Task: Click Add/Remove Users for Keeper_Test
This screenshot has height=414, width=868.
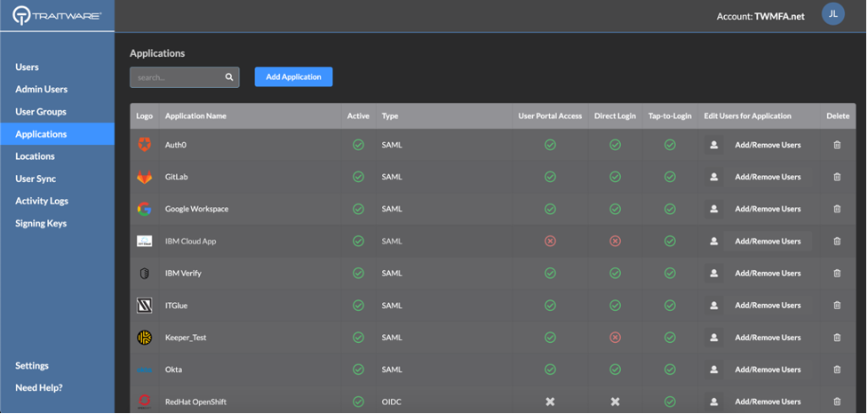Action: [768, 338]
